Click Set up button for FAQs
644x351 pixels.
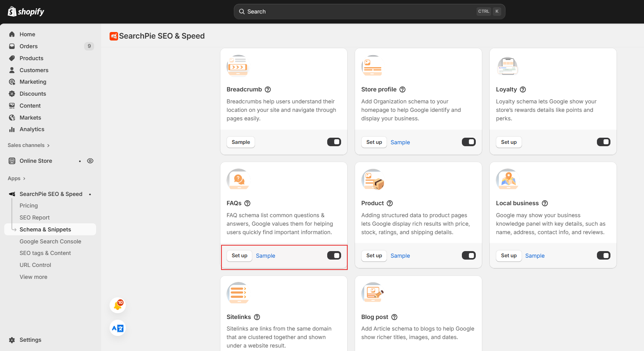(239, 255)
